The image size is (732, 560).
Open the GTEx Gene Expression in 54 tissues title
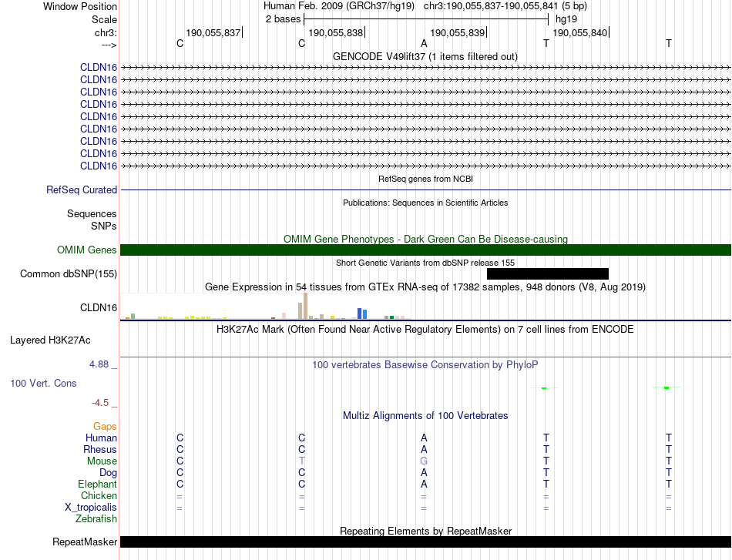pyautogui.click(x=425, y=287)
